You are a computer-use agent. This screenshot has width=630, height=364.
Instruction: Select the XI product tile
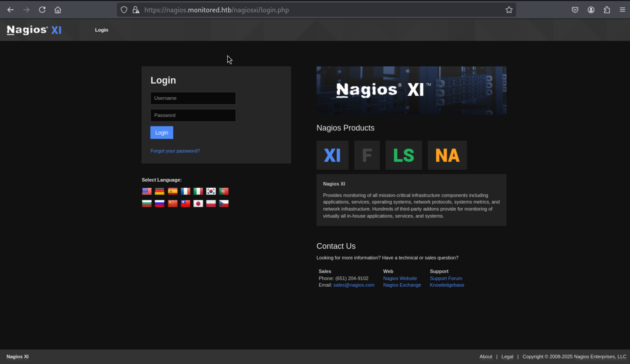coord(332,155)
